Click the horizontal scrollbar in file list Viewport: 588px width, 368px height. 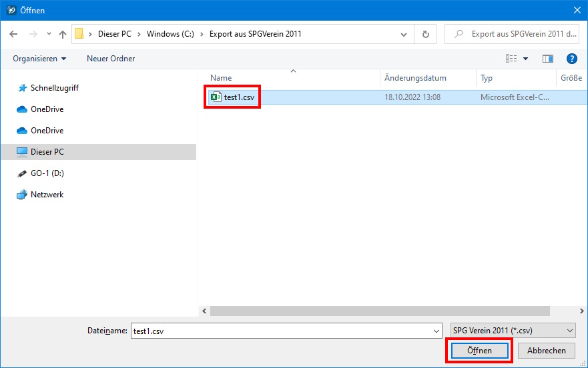click(379, 311)
